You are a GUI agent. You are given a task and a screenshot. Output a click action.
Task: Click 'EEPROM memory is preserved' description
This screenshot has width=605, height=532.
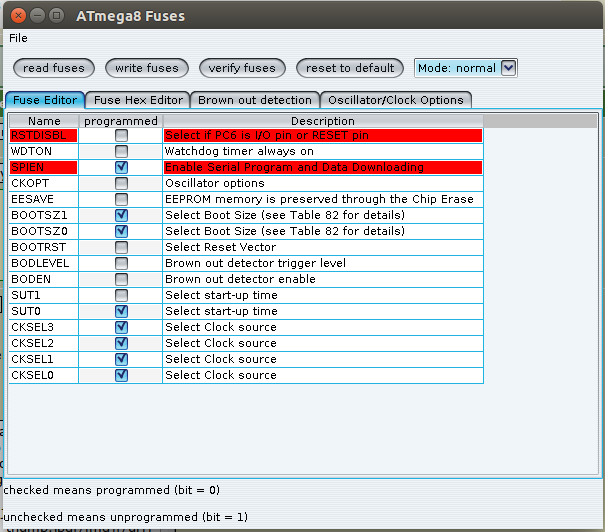pyautogui.click(x=323, y=199)
